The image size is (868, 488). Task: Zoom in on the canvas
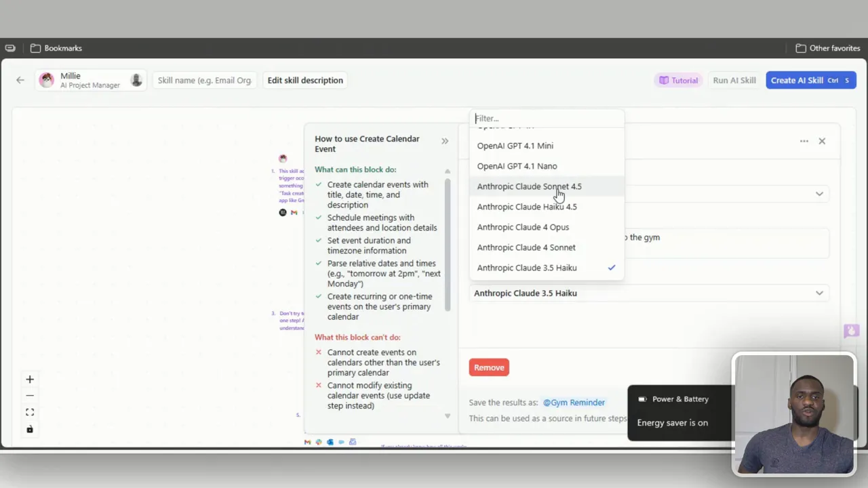tap(30, 380)
